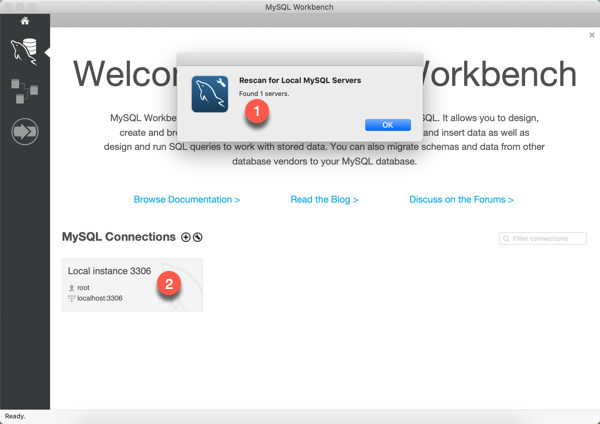Image resolution: width=600 pixels, height=424 pixels.
Task: Open the Home tab icon
Action: (25, 21)
